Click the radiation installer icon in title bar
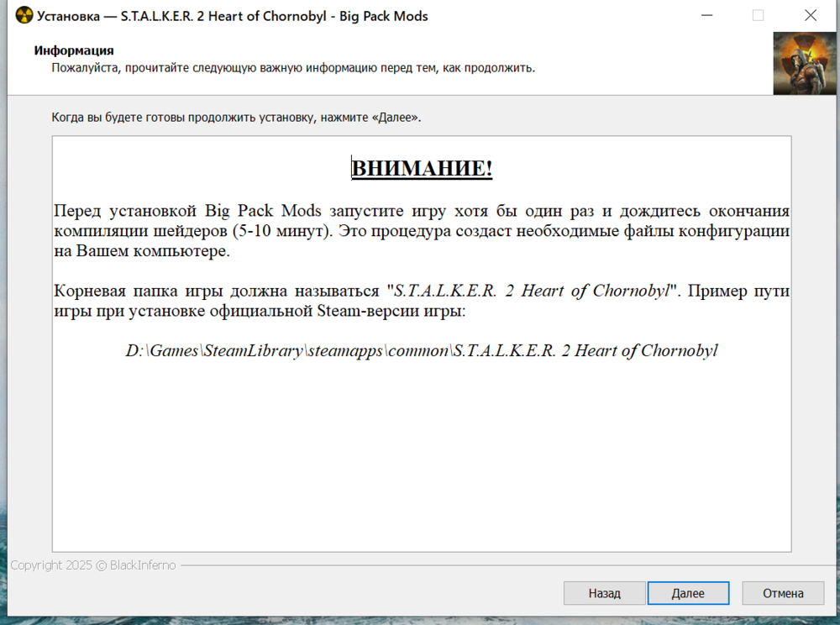Viewport: 840px width, 625px height. [24, 15]
